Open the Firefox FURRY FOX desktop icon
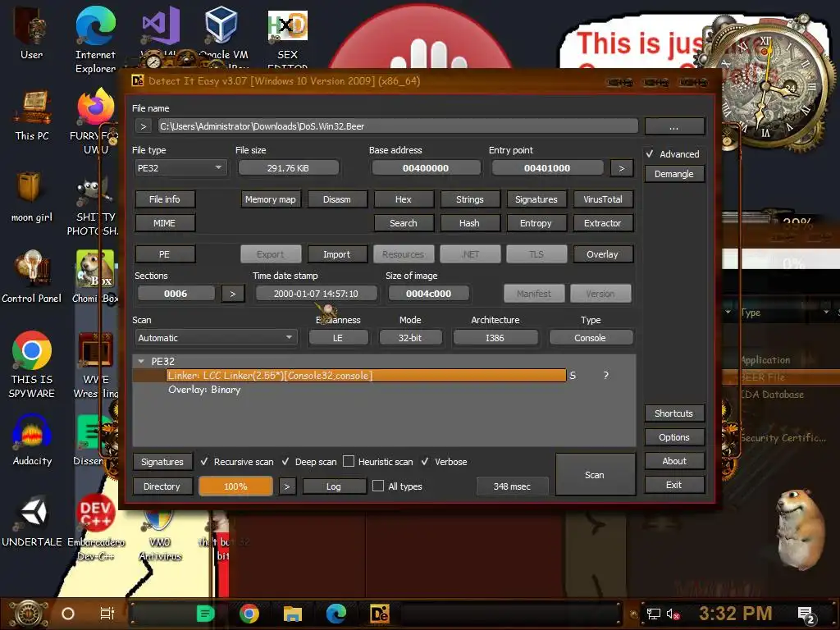 pyautogui.click(x=95, y=121)
